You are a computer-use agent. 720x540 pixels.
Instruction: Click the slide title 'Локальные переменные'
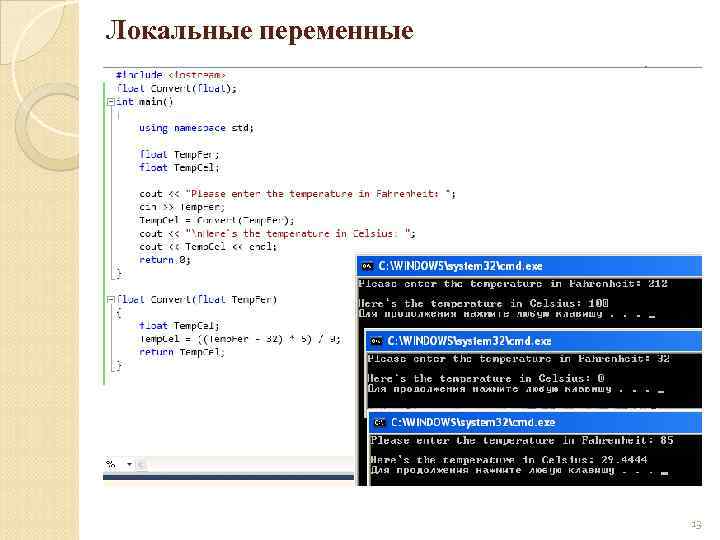[x=260, y=30]
